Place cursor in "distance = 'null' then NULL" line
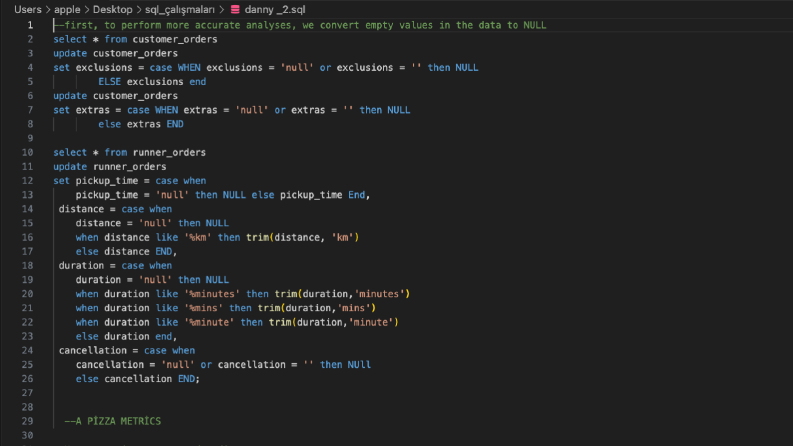Viewport: 793px width, 446px height. click(x=152, y=223)
